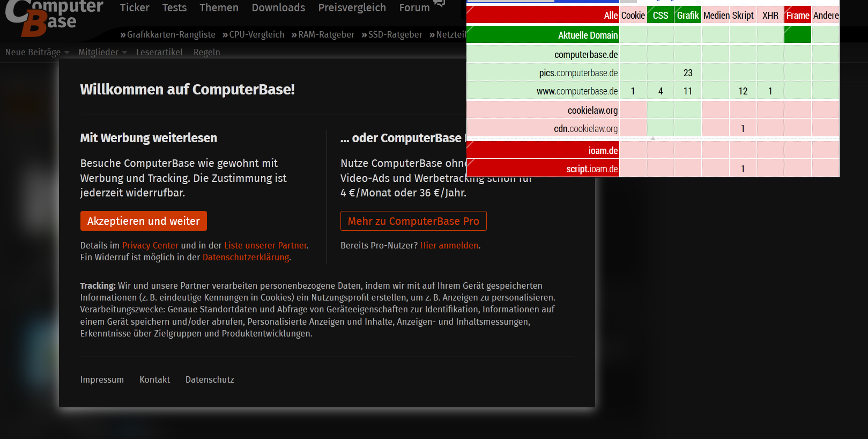Toggle the XHR cell for www.computerbase.de
Screen dimensions: 868x439
tap(770, 91)
